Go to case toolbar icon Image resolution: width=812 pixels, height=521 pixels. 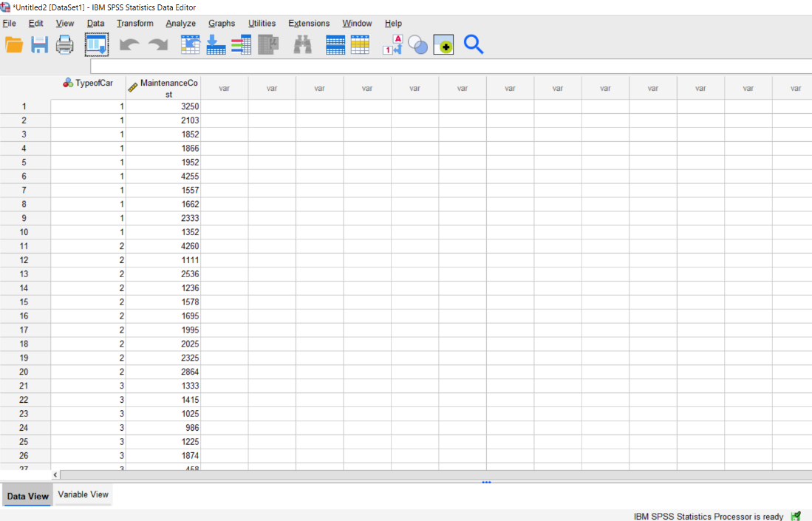[x=190, y=45]
